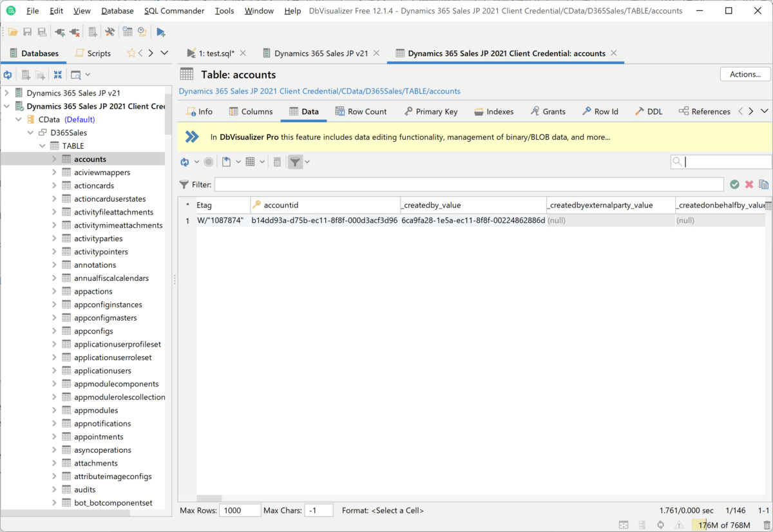Click the table path breadcrumb link
The width and height of the screenshot is (773, 532).
click(x=320, y=91)
